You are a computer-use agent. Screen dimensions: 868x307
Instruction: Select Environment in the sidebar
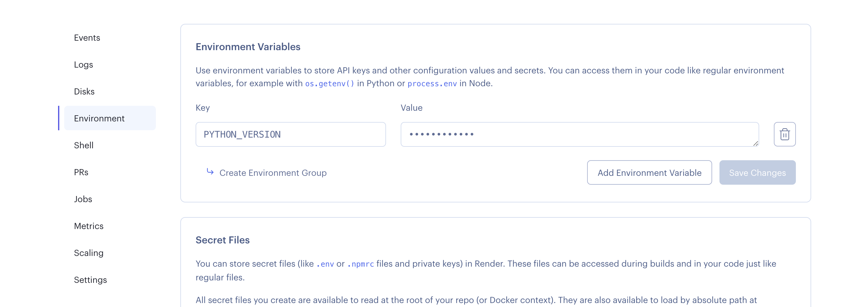[x=99, y=118]
